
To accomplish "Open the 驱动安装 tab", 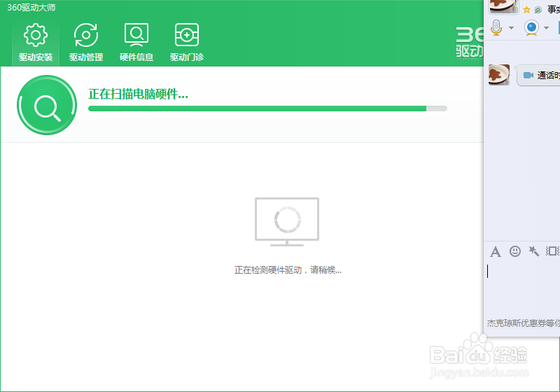I will tap(36, 42).
